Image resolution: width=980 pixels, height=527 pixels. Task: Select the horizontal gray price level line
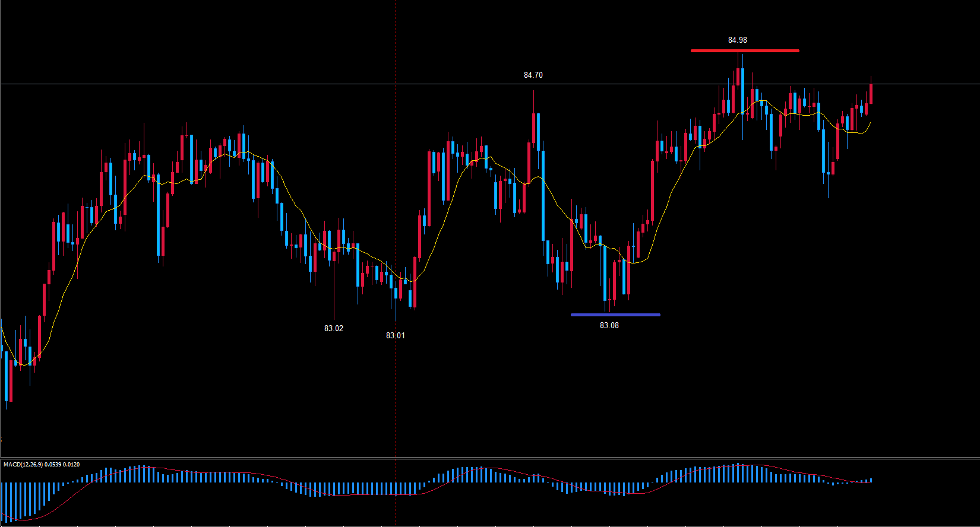(238, 84)
